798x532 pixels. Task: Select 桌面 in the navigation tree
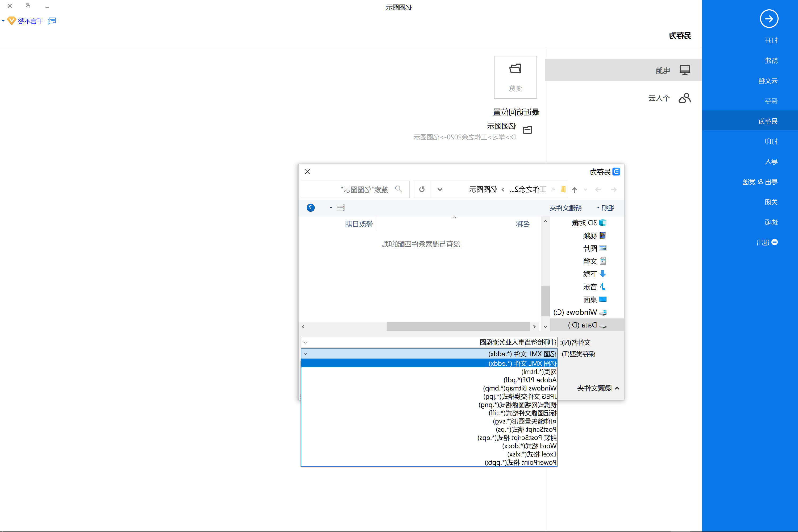(x=595, y=300)
